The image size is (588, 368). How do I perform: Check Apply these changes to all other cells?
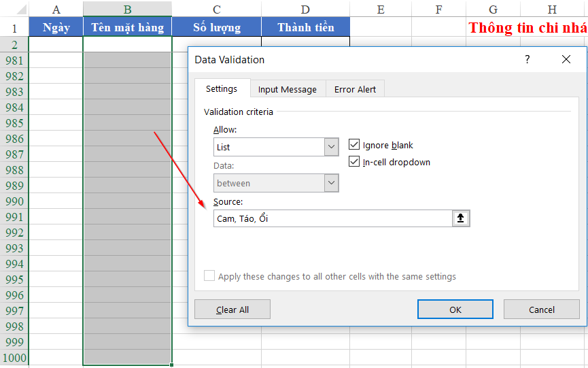point(209,275)
